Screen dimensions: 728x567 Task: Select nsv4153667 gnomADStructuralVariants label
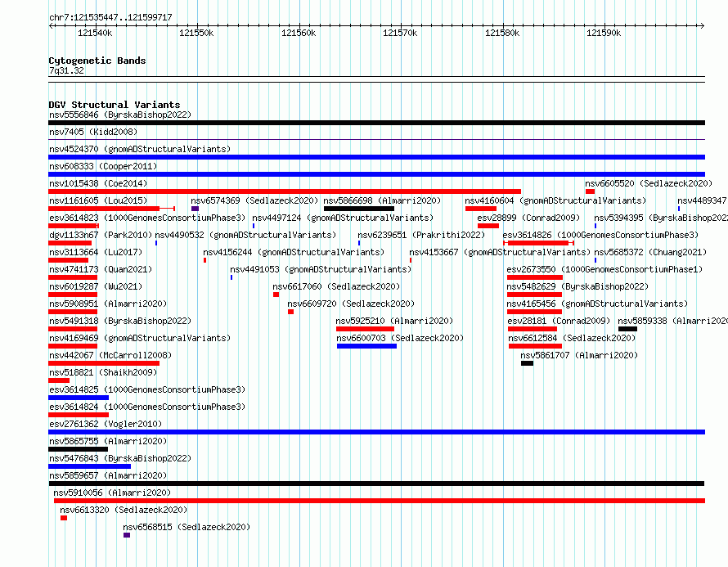500,252
